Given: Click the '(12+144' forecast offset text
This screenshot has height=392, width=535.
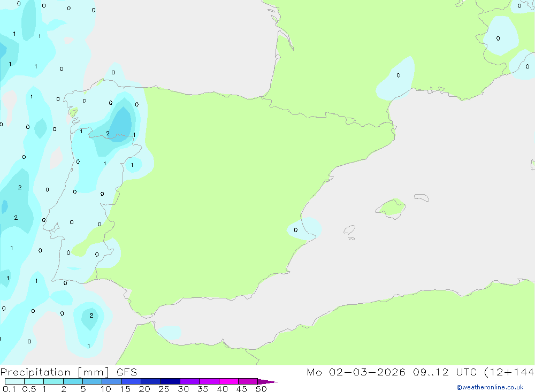Looking at the screenshot, I should click(509, 372).
